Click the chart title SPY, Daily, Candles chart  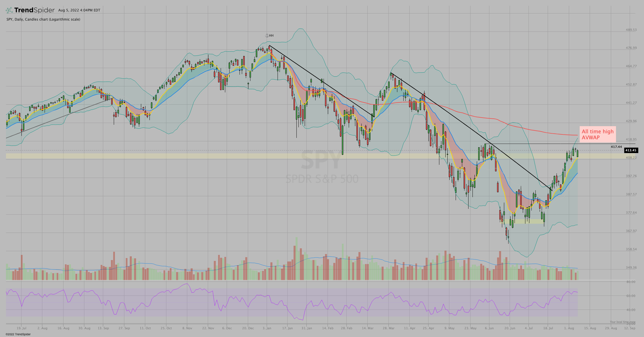coord(43,19)
